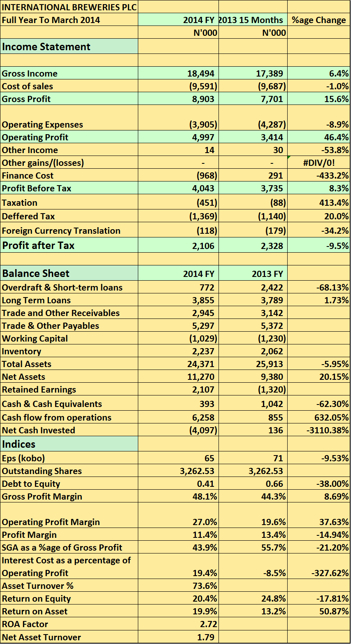Select the Income Statement header cell
The width and height of the screenshot is (351, 644).
(69, 46)
